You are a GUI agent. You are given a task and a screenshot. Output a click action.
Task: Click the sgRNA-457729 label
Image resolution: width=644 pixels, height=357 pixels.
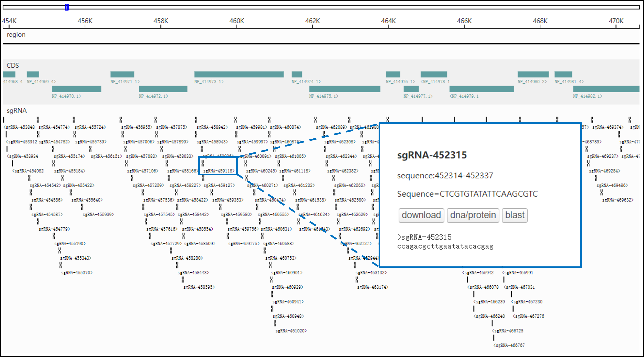[166, 244]
